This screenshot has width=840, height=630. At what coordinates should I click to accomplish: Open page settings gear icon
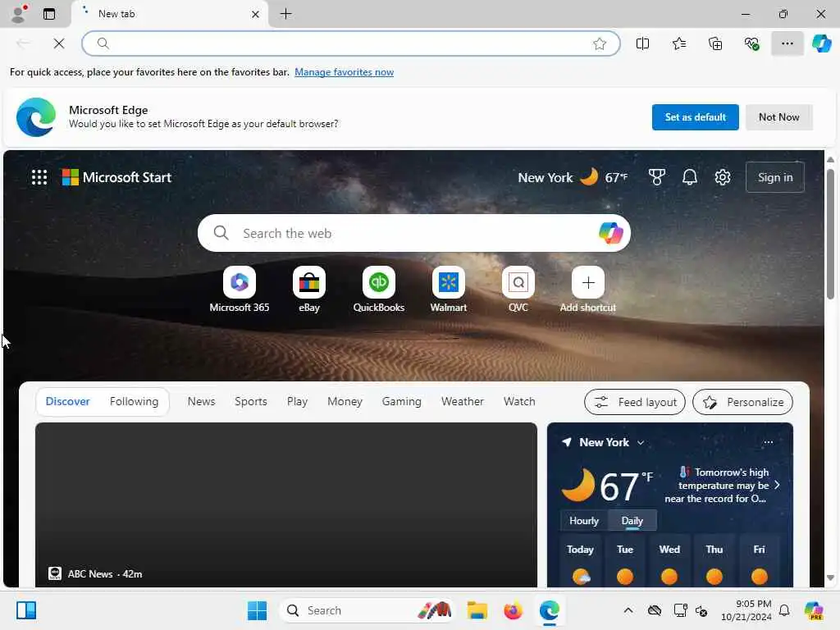723,177
